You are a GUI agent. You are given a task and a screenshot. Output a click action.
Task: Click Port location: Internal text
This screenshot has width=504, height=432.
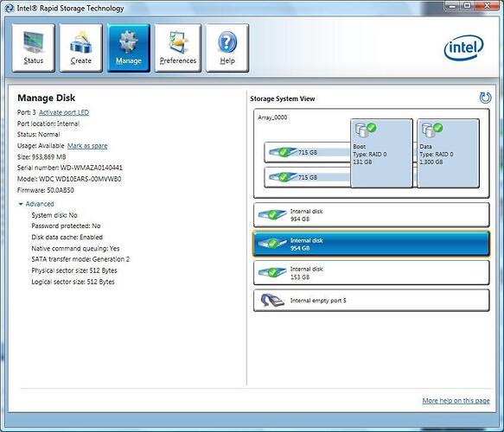pos(48,124)
